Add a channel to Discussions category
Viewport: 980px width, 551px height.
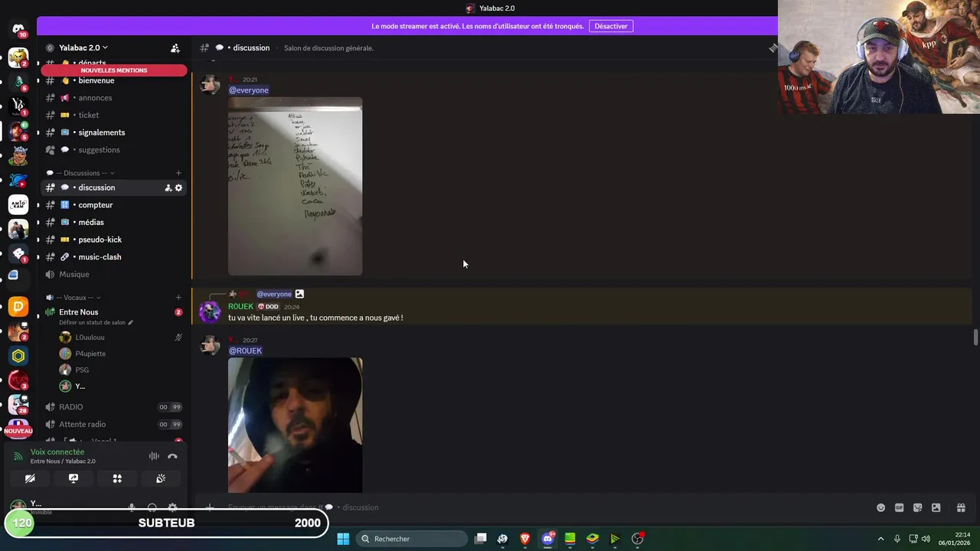[x=178, y=173]
